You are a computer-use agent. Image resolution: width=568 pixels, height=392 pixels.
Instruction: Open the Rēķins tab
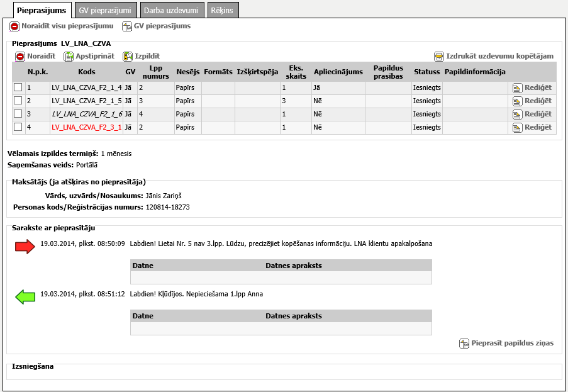click(x=223, y=10)
